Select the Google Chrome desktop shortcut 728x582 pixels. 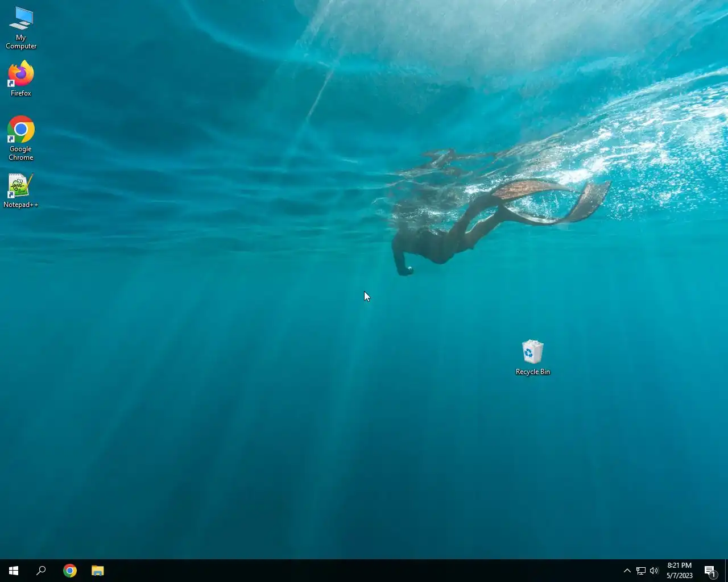(x=21, y=139)
